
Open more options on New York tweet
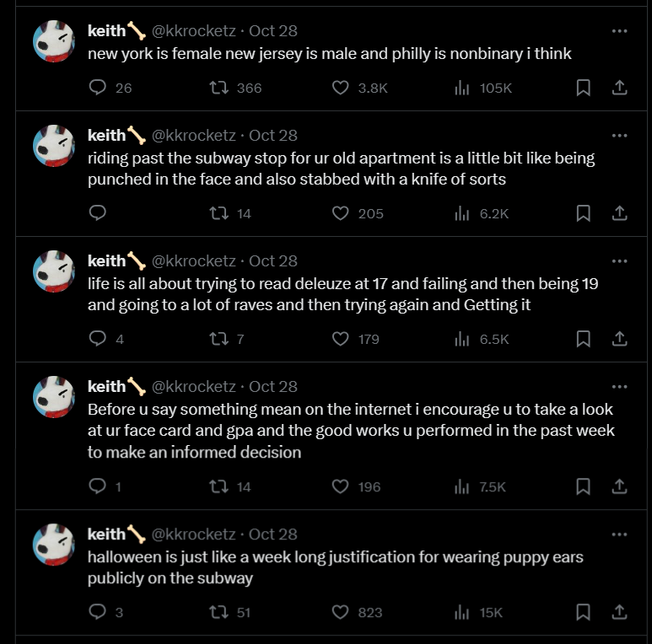pos(619,30)
